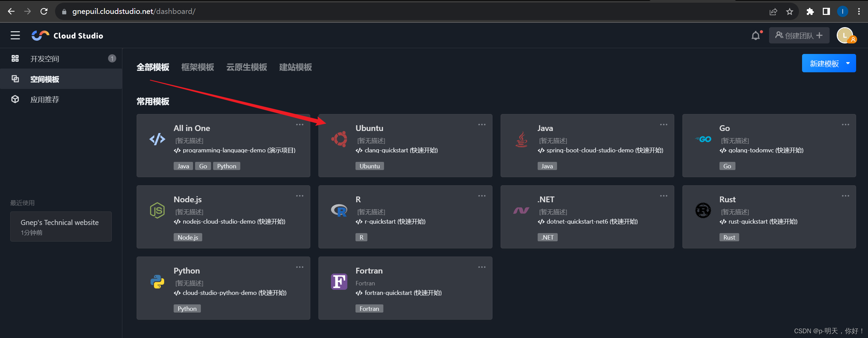
Task: Go back in browser history
Action: (x=11, y=12)
